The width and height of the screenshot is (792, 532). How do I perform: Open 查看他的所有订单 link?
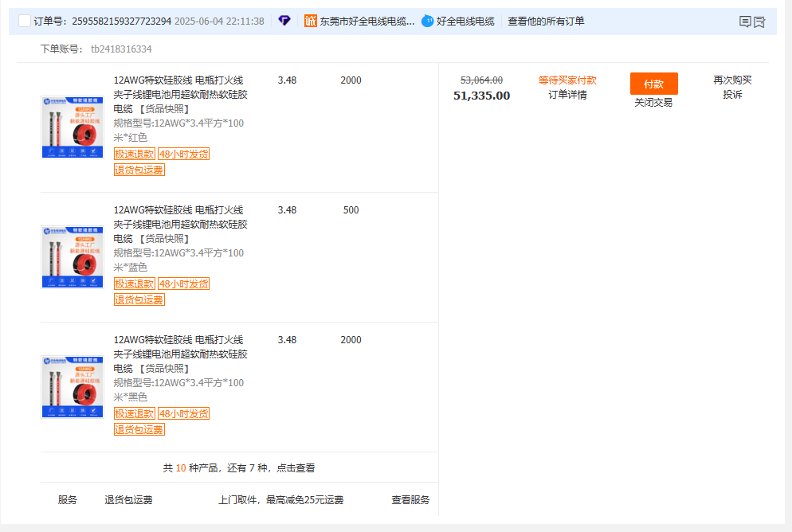[546, 22]
